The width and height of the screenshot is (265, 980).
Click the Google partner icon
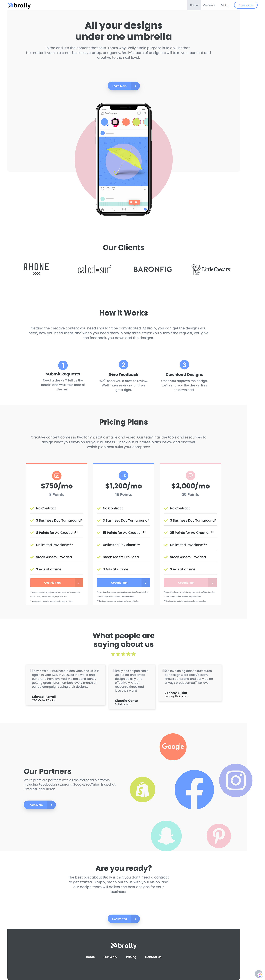coord(173,746)
